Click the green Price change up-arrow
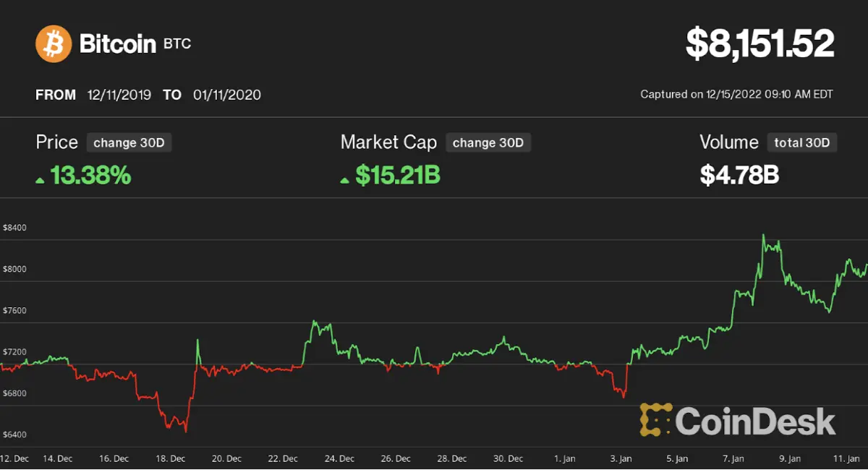 41,179
